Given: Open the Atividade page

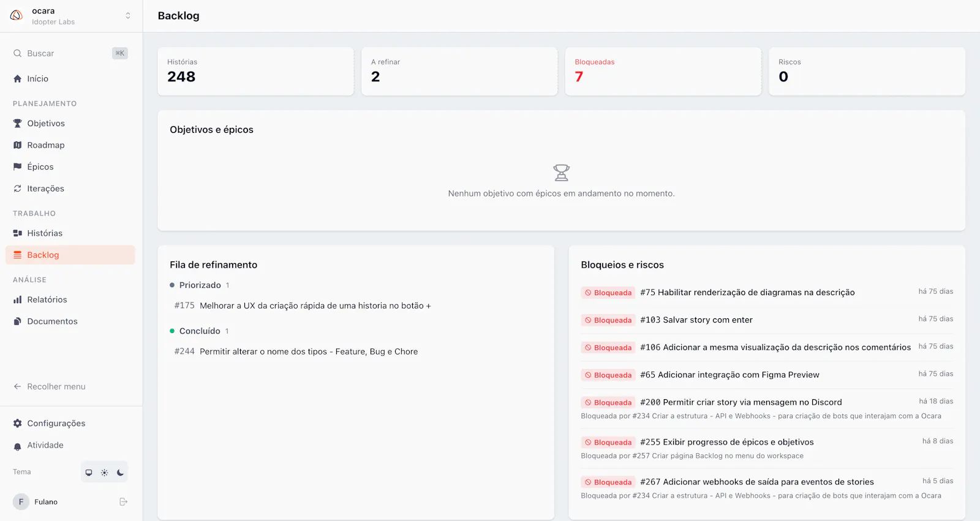Looking at the screenshot, I should 70,445.
